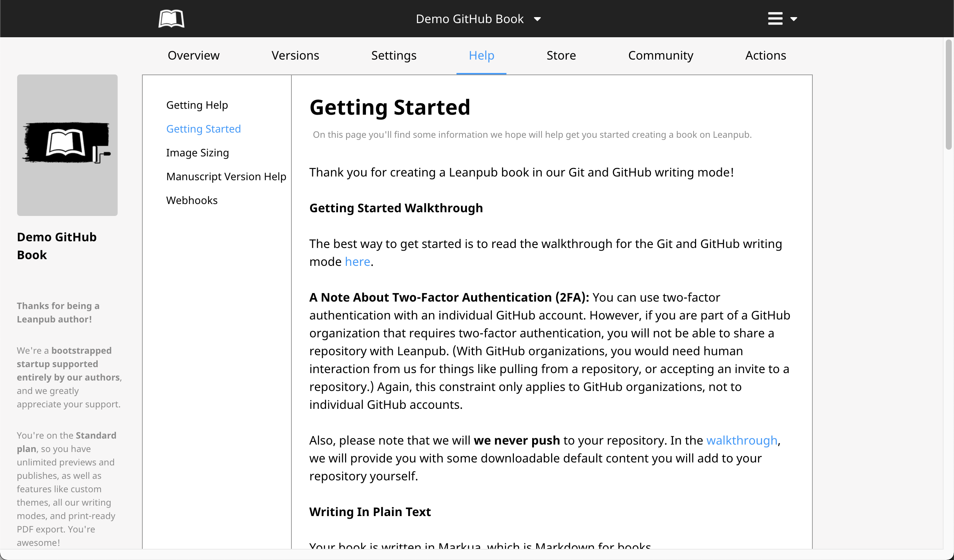Open the Image Sizing help page
This screenshot has height=560, width=954.
(x=197, y=153)
